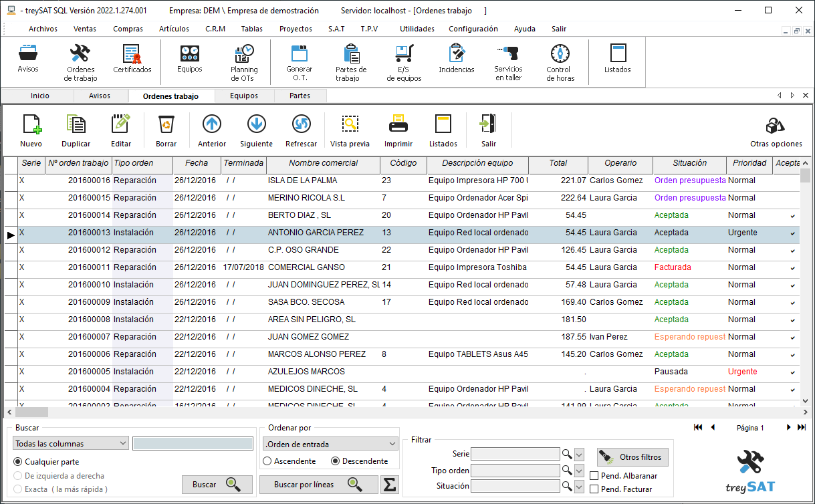Print using the Imprimir icon
Viewport: 815px width, 504px height.
(398, 131)
